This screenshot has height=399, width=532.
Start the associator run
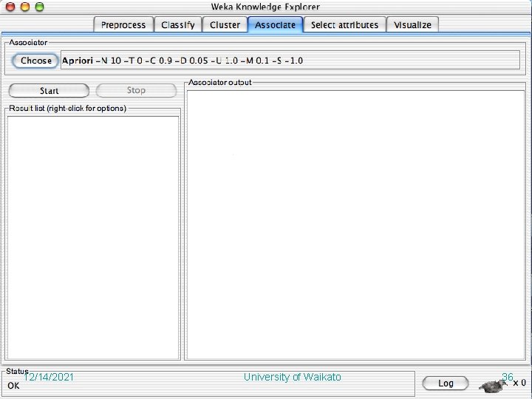coord(49,91)
